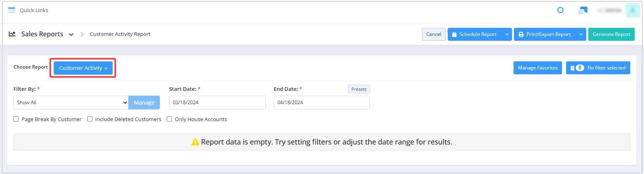This screenshot has width=644, height=174.
Task: Expand the Print/Export Report dropdown arrow
Action: pos(581,34)
